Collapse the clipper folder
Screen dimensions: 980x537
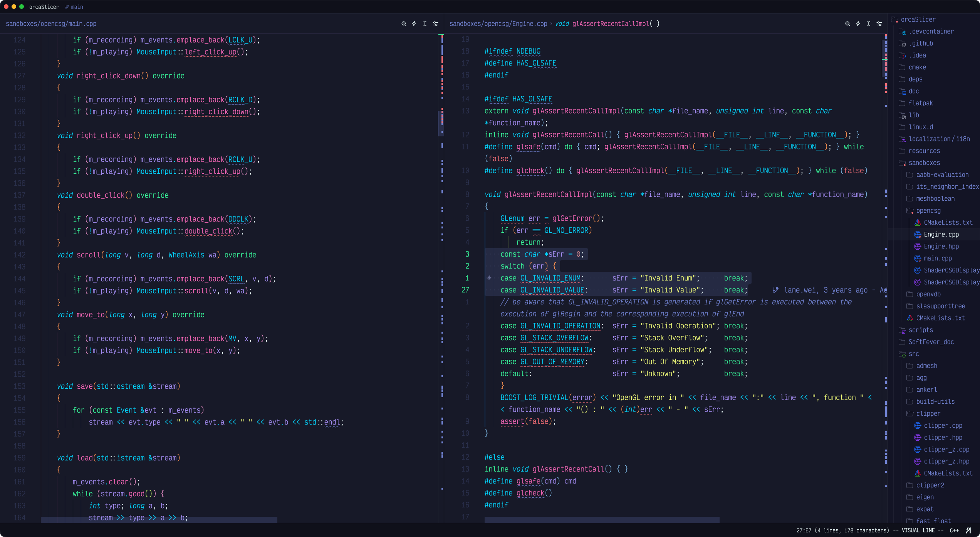click(924, 414)
